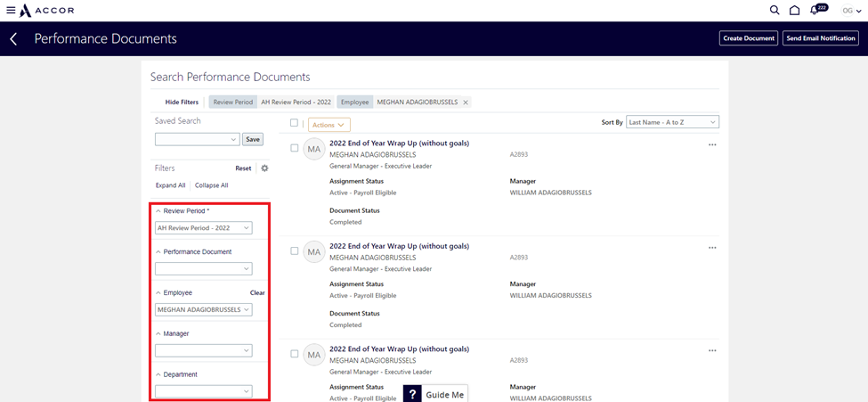Collapse the Manager filter section
868x402 pixels.
click(x=158, y=333)
